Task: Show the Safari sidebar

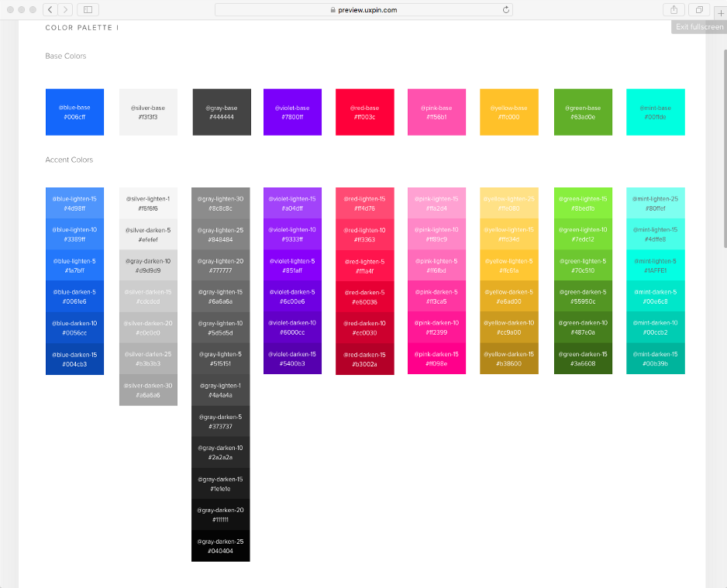Action: click(x=87, y=9)
